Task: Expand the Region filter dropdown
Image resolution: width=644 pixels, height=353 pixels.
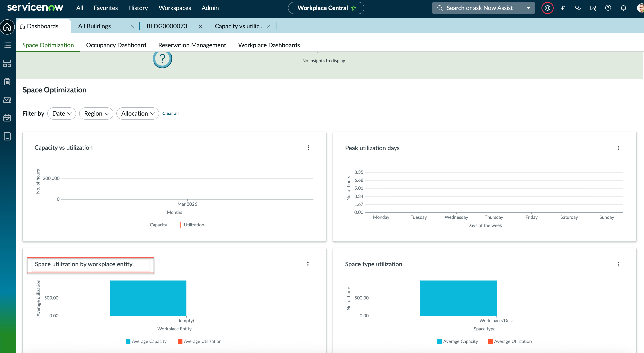Action: (96, 113)
